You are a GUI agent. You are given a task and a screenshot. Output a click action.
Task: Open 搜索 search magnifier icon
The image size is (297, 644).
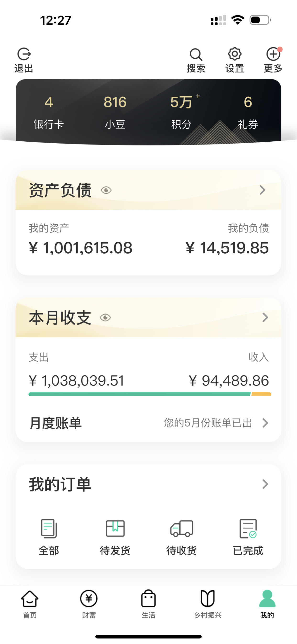tap(196, 54)
